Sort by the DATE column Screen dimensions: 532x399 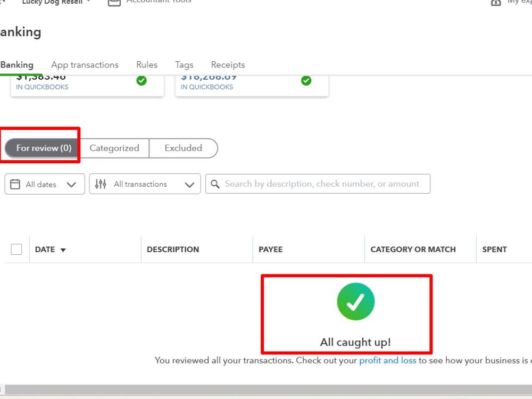click(45, 250)
